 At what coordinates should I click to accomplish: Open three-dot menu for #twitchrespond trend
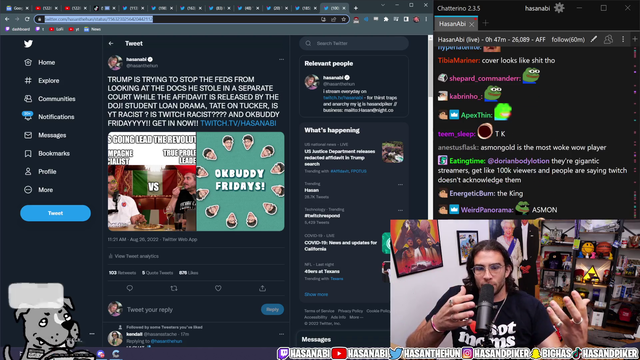pyautogui.click(x=400, y=211)
